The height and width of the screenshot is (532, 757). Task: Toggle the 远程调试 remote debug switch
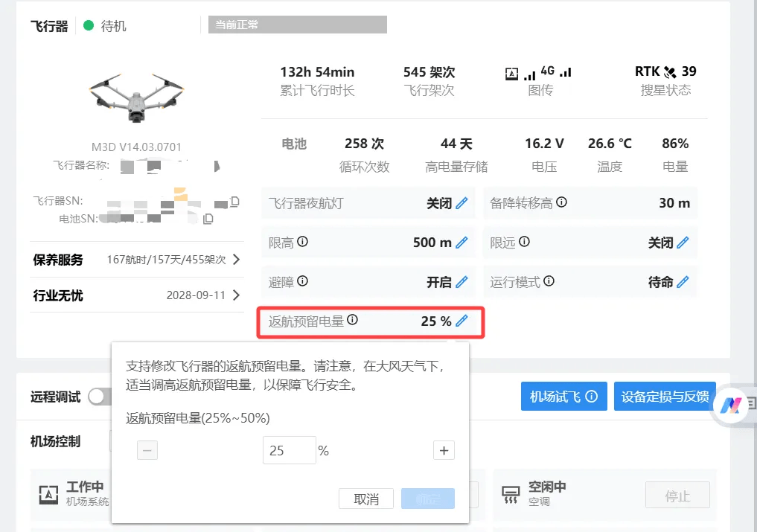coord(100,397)
